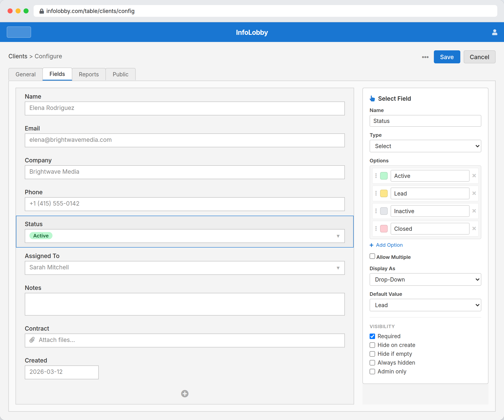This screenshot has height=420, width=504.
Task: Enable Allow Multiple checkbox
Action: pyautogui.click(x=372, y=256)
